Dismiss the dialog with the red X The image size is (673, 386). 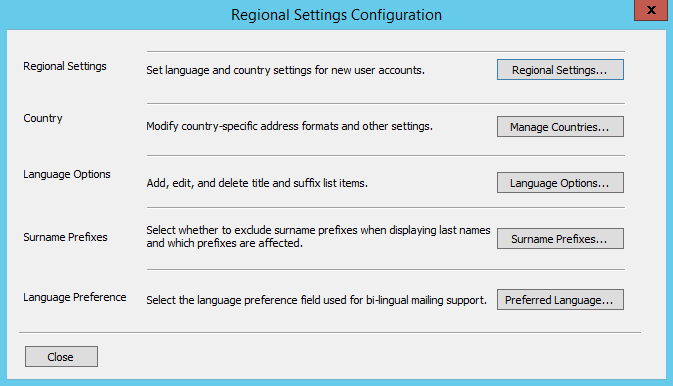651,10
